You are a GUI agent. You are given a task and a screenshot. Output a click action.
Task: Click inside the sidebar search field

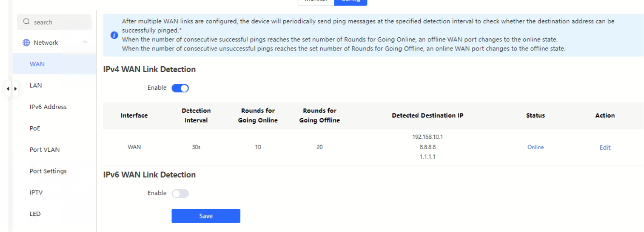click(54, 22)
